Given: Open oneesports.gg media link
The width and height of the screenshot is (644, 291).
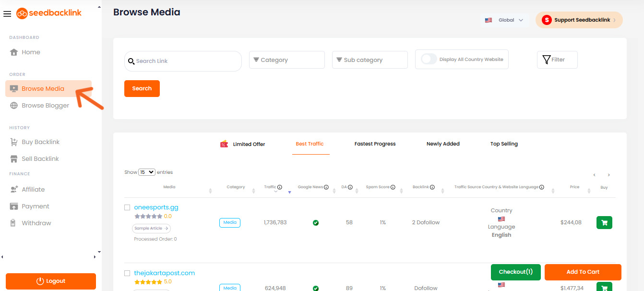Looking at the screenshot, I should point(156,207).
